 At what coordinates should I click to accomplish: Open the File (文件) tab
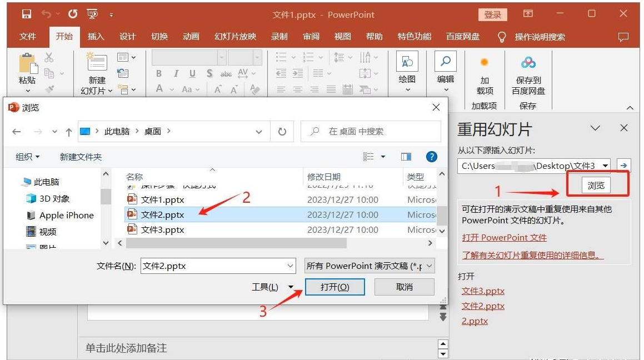pos(28,37)
